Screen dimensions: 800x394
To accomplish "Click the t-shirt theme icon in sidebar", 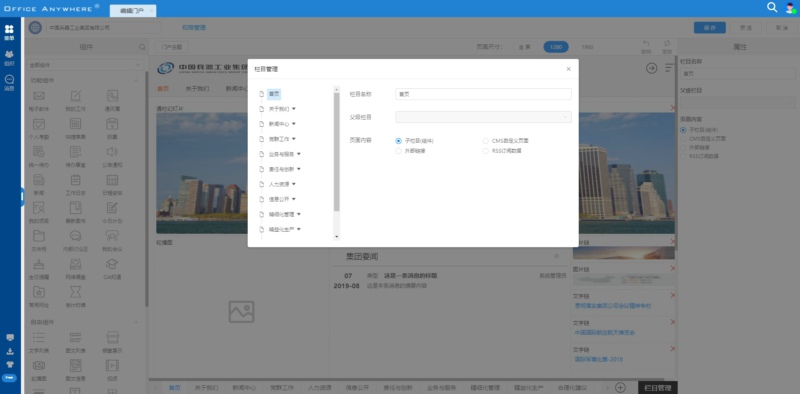I will click(x=10, y=364).
